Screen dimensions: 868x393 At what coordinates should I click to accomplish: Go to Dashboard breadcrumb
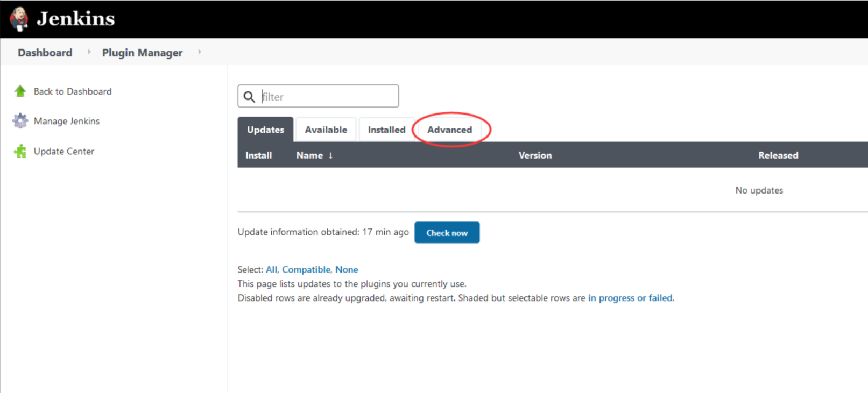45,53
